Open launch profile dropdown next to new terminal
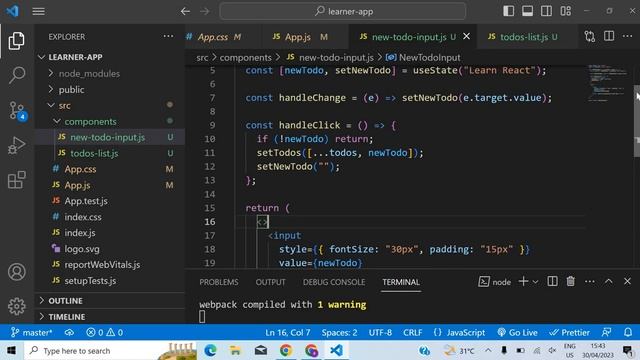Screen dimensions: 640x360 click(x=536, y=282)
